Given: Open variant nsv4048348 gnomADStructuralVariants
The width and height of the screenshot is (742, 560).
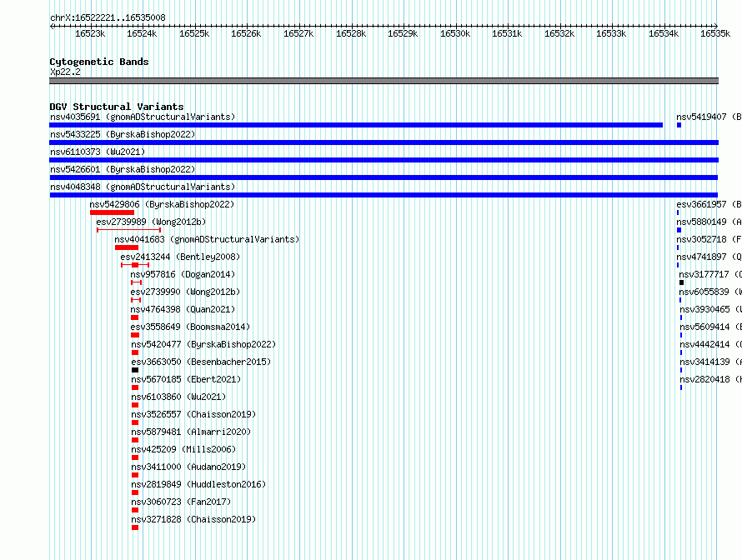Looking at the screenshot, I should [x=143, y=187].
